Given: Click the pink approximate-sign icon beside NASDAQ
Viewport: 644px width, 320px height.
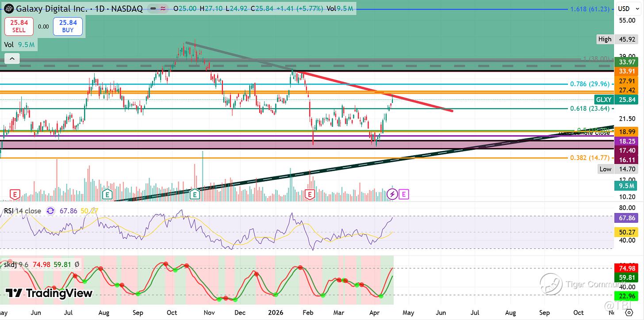Looking at the screenshot, I should pos(163,8).
